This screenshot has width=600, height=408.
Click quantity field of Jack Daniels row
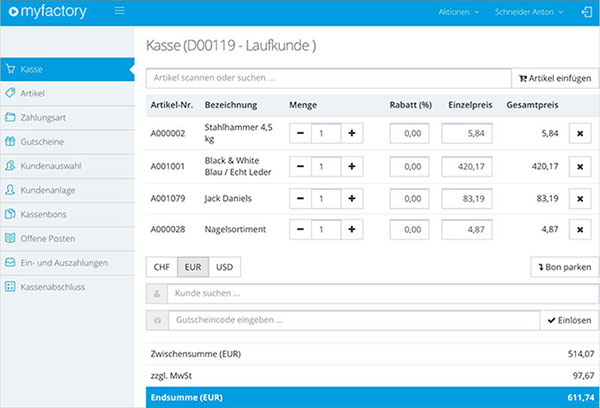[x=326, y=199]
